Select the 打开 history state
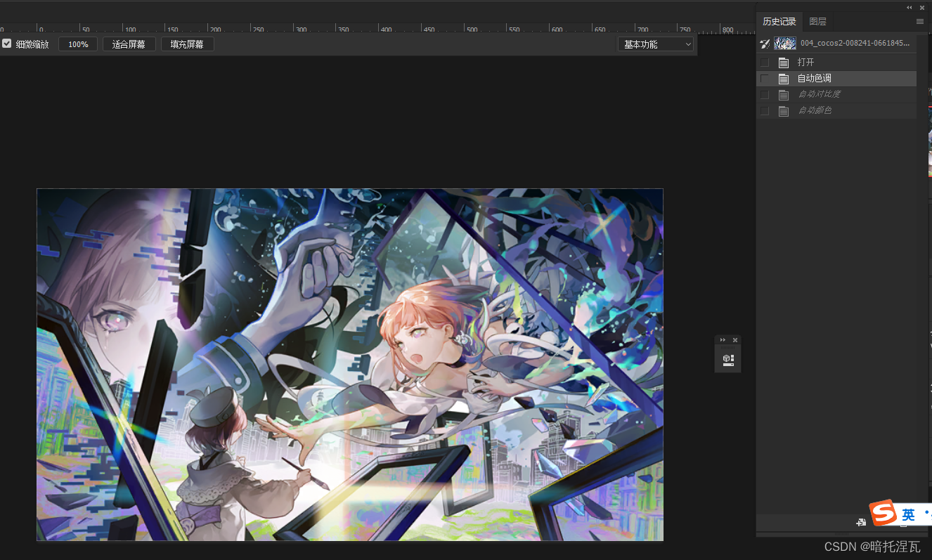Screen dimensions: 932x560 836,63
